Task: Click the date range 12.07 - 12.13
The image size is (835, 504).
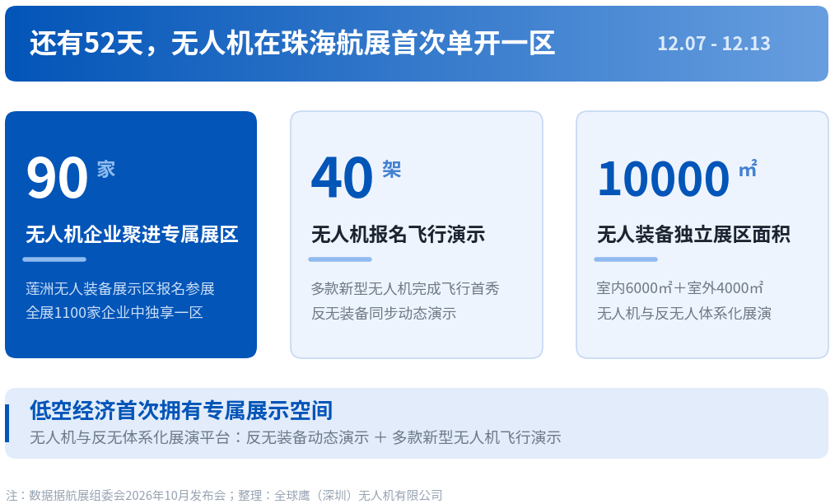Action: point(714,44)
